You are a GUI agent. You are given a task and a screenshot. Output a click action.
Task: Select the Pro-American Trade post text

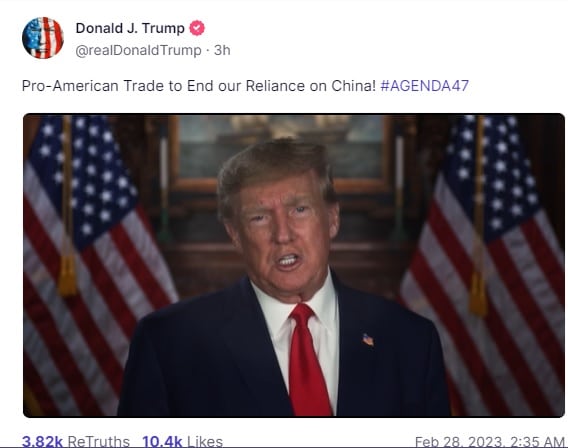[199, 86]
